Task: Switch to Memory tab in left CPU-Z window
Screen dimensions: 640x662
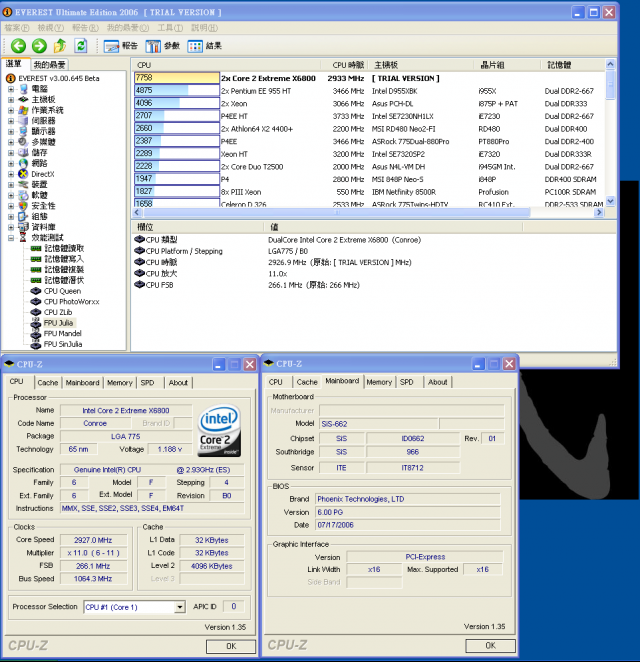Action: [119, 383]
